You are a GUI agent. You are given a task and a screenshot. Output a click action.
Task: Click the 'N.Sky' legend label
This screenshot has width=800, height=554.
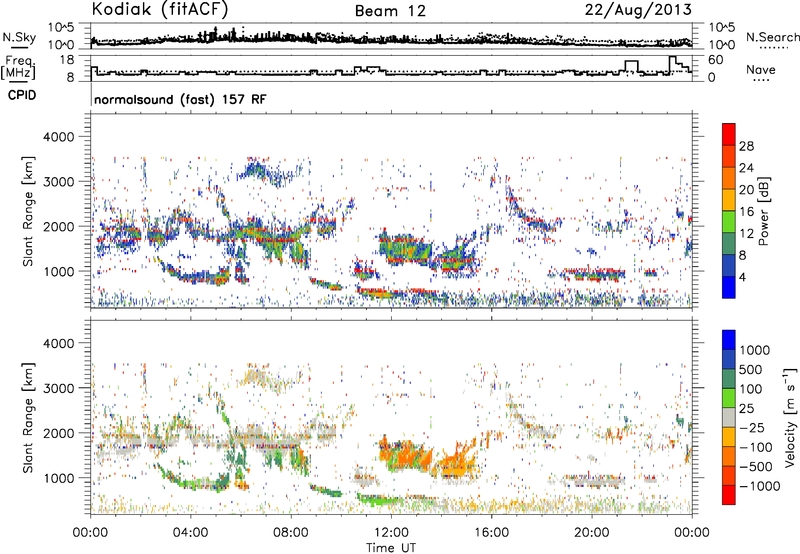(19, 37)
